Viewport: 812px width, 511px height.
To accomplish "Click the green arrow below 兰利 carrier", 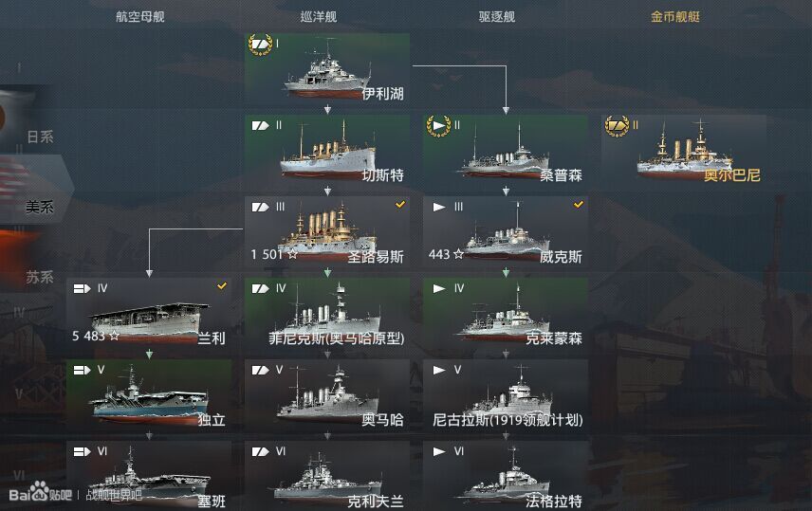I will (x=149, y=355).
